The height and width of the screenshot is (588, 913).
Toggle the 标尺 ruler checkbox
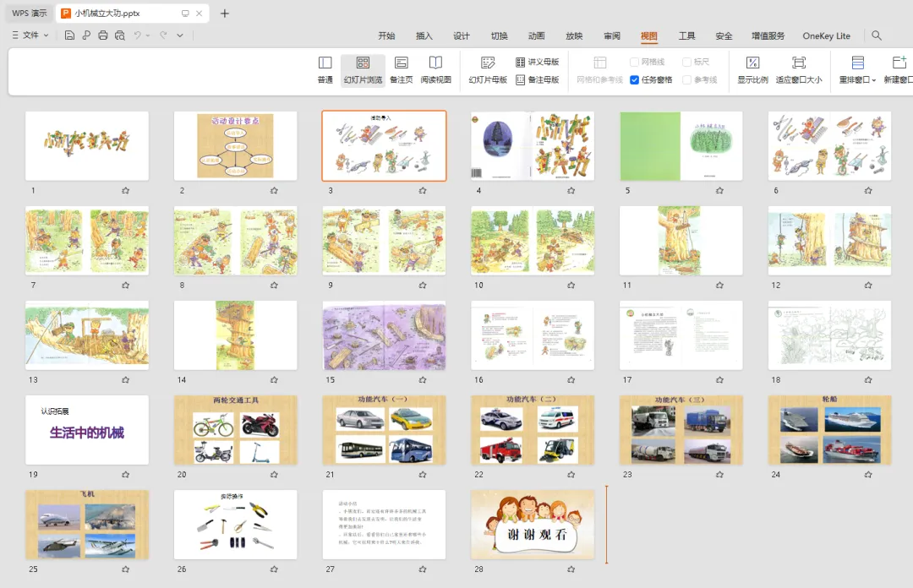click(687, 62)
